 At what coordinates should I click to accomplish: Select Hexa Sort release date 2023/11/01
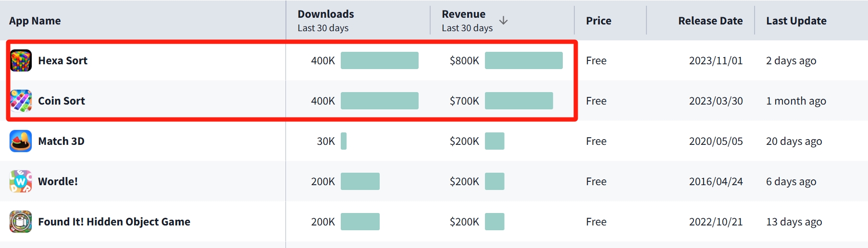[716, 60]
